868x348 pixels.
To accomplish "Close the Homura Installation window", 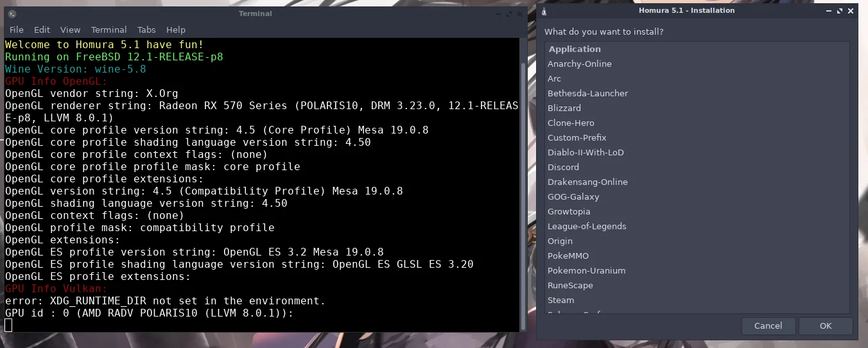I will click(851, 11).
